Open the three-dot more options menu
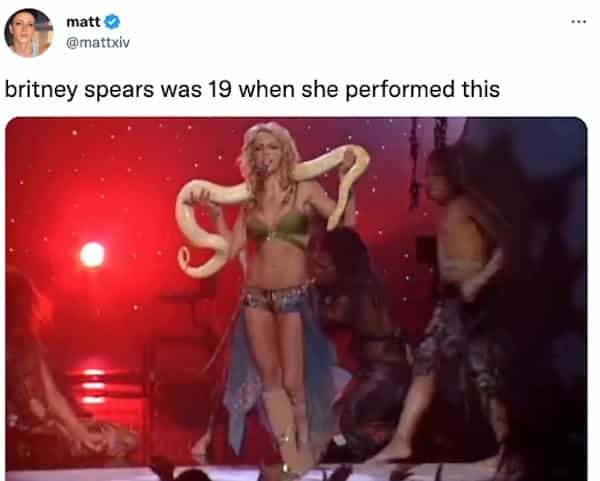This screenshot has height=481, width=600. pos(579,22)
